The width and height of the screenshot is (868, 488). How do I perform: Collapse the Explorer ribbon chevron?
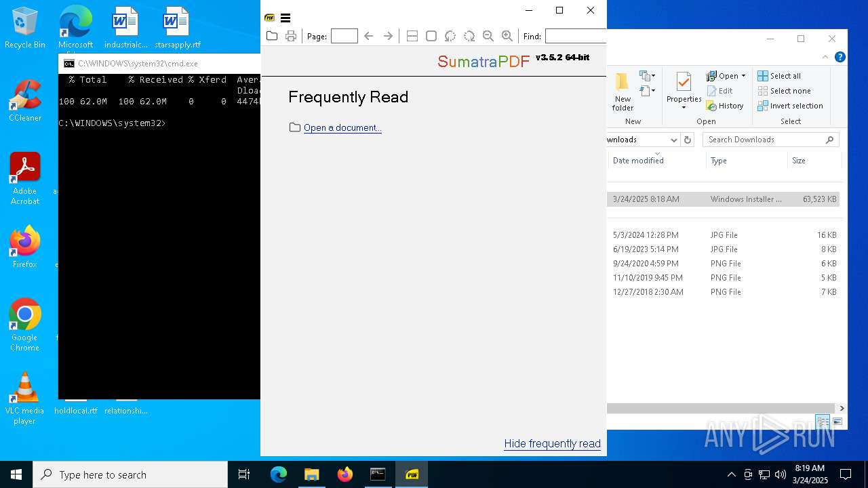click(x=825, y=58)
